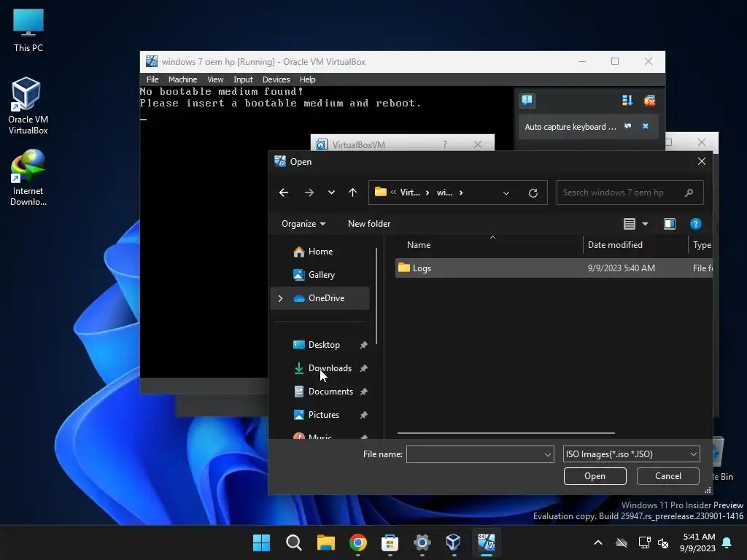Viewport: 747px width, 560px height.
Task: Open ISO Images file type dropdown
Action: pyautogui.click(x=631, y=454)
